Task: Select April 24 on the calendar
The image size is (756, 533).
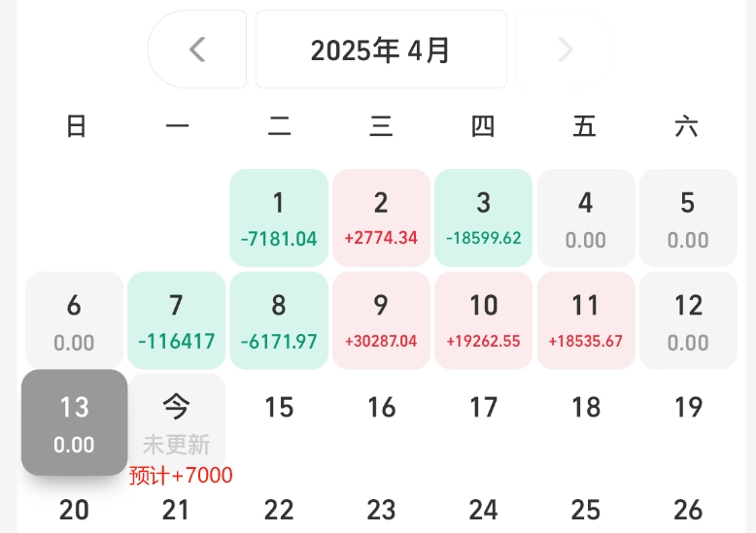Action: tap(484, 510)
